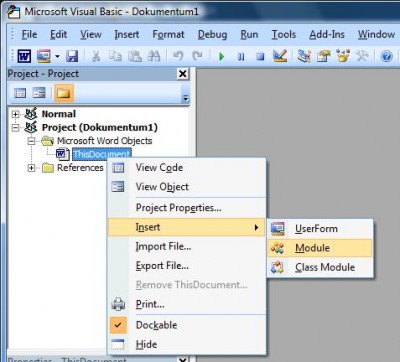Open Object Browser toolbar icon

coord(343,56)
